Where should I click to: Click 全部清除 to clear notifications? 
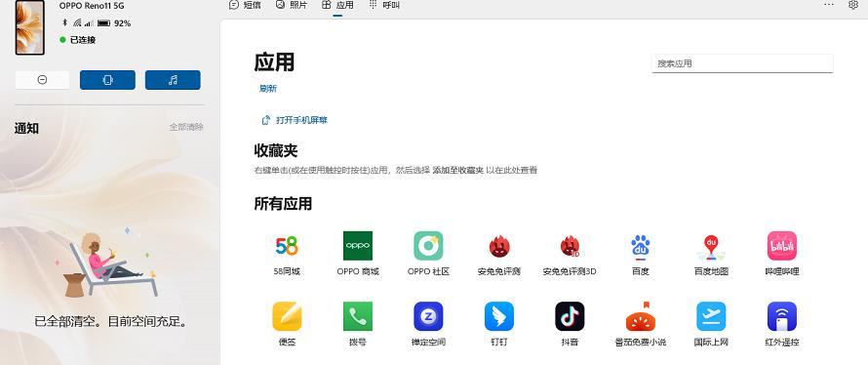[x=186, y=128]
